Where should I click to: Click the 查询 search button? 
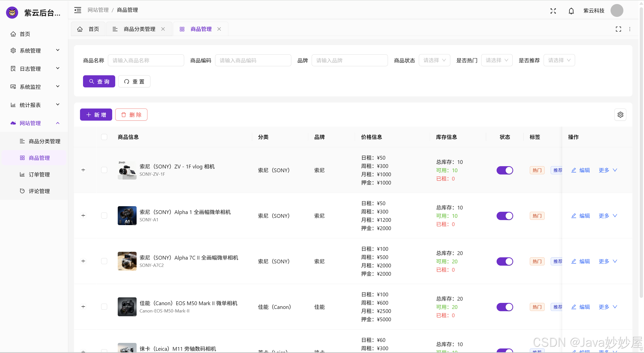click(99, 81)
